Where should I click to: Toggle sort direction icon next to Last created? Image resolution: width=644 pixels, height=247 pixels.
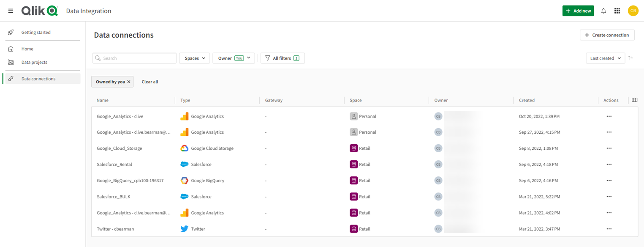click(x=630, y=58)
